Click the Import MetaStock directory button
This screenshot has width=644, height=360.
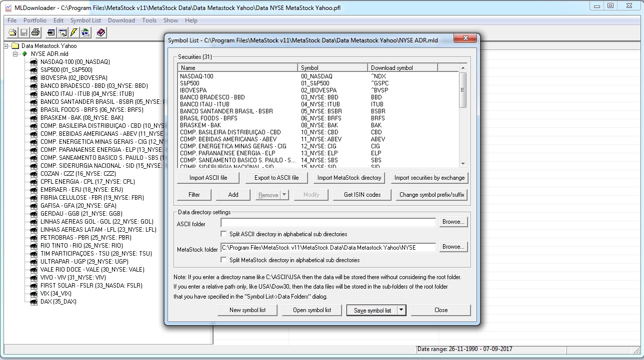(349, 178)
